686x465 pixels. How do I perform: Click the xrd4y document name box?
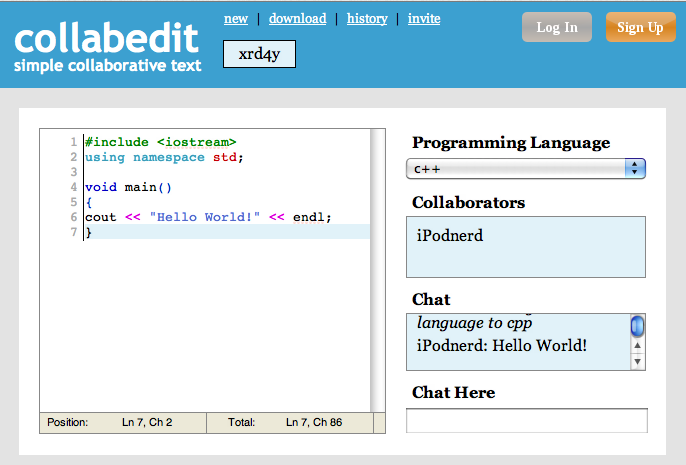[x=259, y=54]
